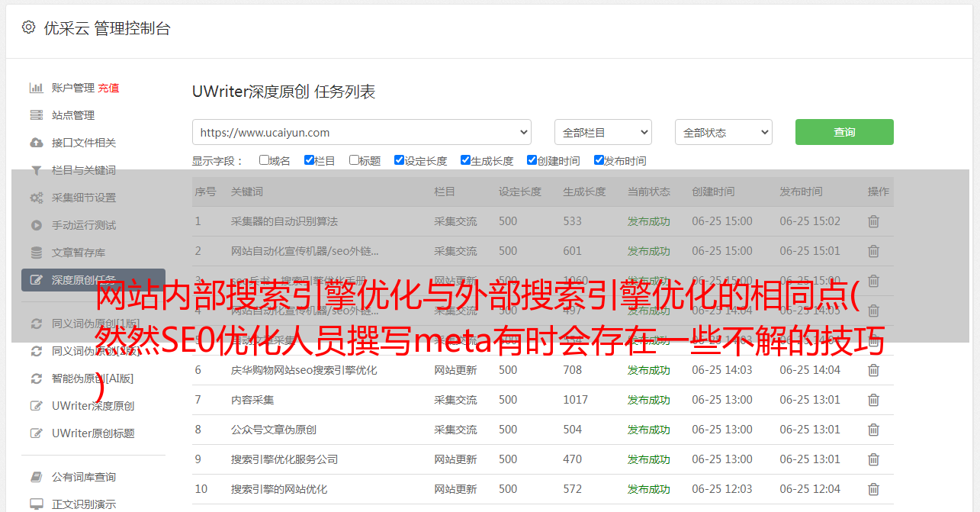Delete the 搜索引擎的网站优化 task via trash icon
The height and width of the screenshot is (512, 980).
pyautogui.click(x=873, y=489)
